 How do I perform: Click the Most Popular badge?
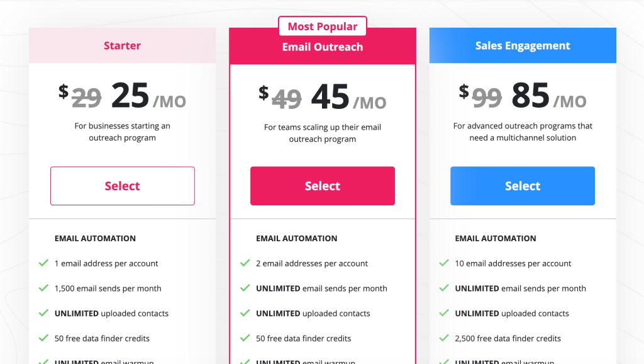tap(322, 26)
